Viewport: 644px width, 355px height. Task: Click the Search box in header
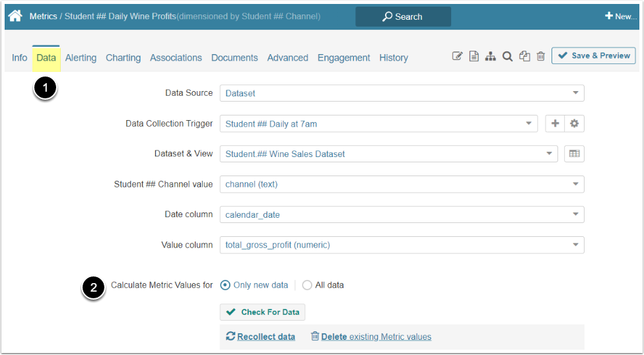click(x=403, y=16)
